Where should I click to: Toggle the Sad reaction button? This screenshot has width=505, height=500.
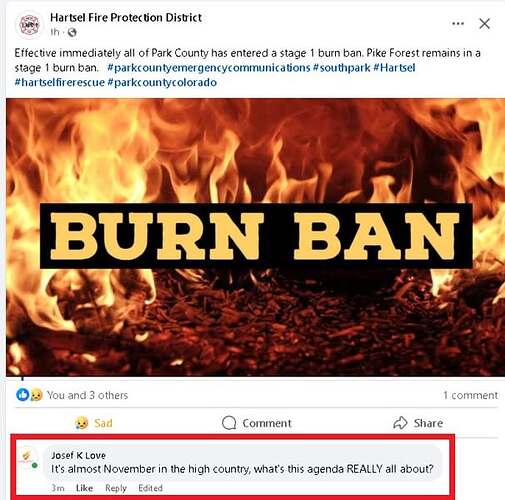pyautogui.click(x=94, y=423)
